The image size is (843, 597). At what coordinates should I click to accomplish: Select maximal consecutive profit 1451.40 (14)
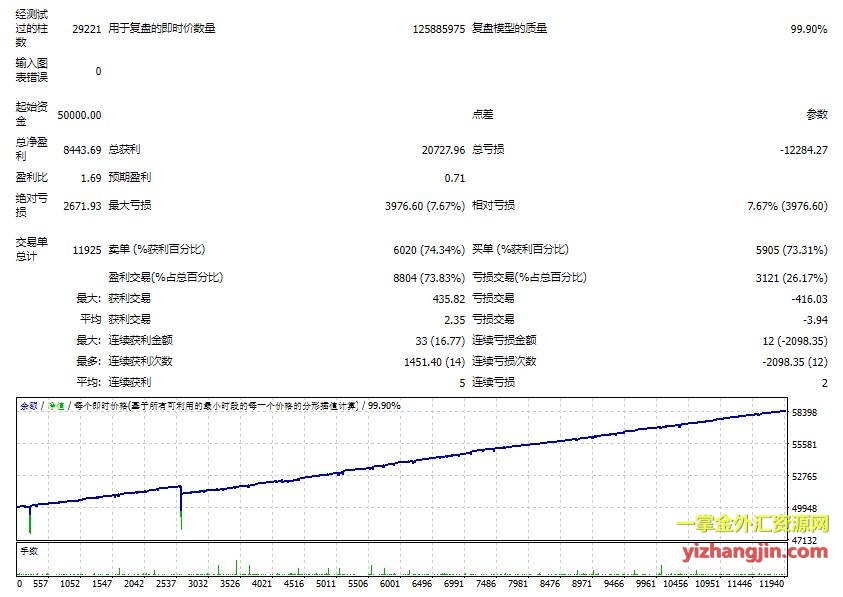(434, 362)
